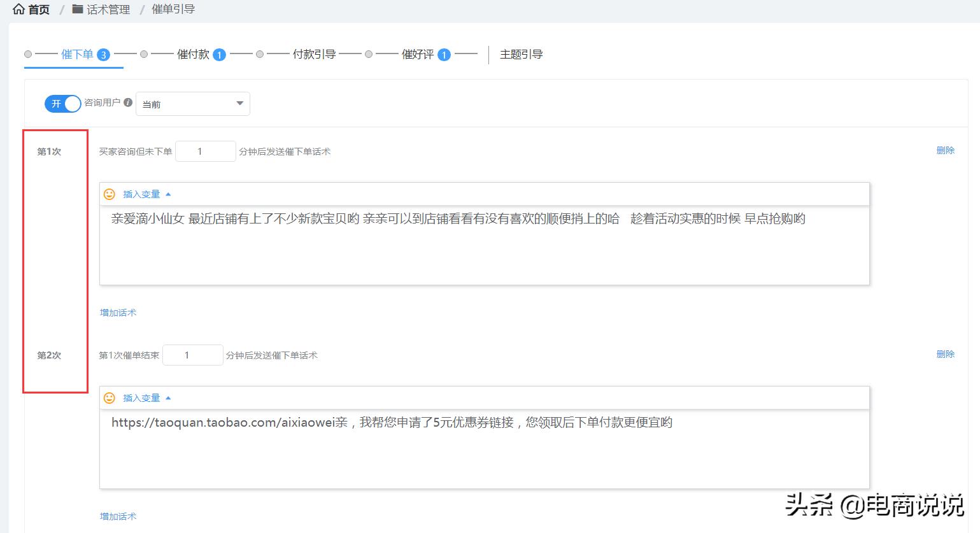Open the 当前 dropdown selector

(192, 104)
